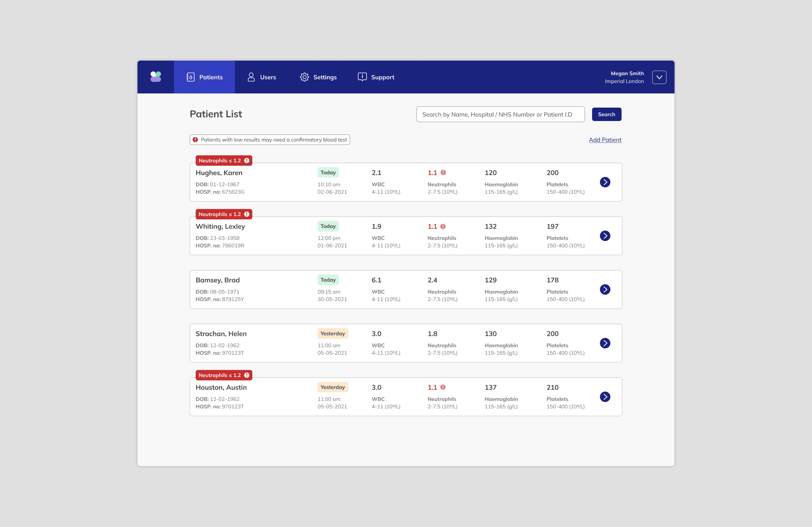Expand the Megan Smith account dropdown
This screenshot has height=527, width=812.
point(659,77)
